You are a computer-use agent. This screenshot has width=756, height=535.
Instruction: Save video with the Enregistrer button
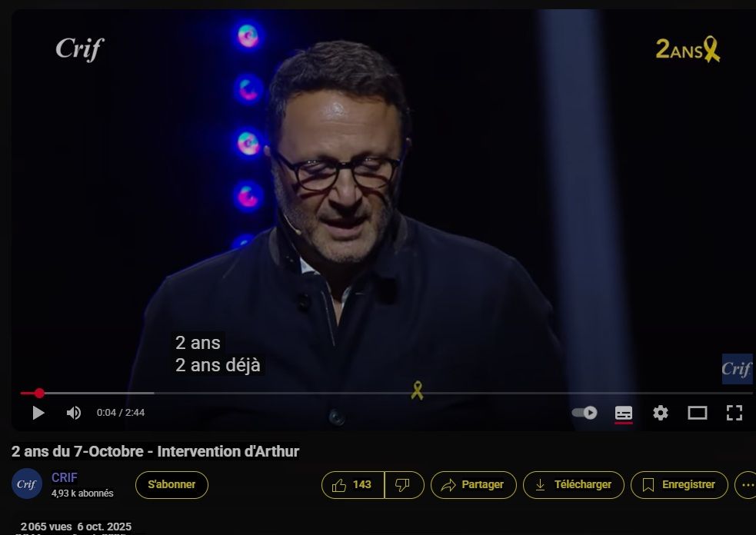pyautogui.click(x=679, y=485)
